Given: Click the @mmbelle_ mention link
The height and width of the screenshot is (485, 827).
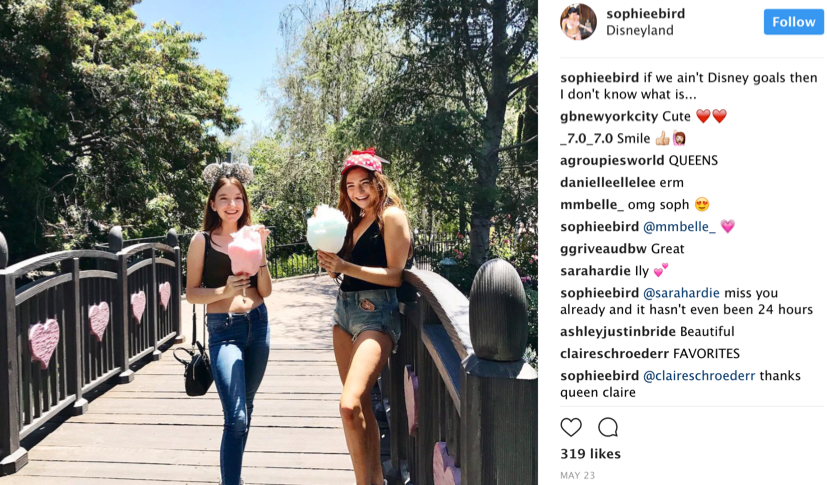Looking at the screenshot, I should tap(679, 227).
